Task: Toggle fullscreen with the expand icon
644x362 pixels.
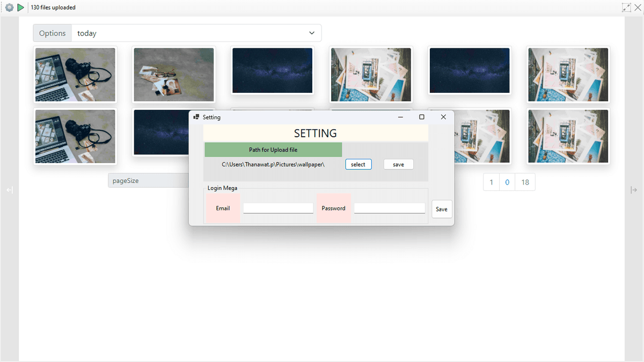Action: tap(626, 8)
